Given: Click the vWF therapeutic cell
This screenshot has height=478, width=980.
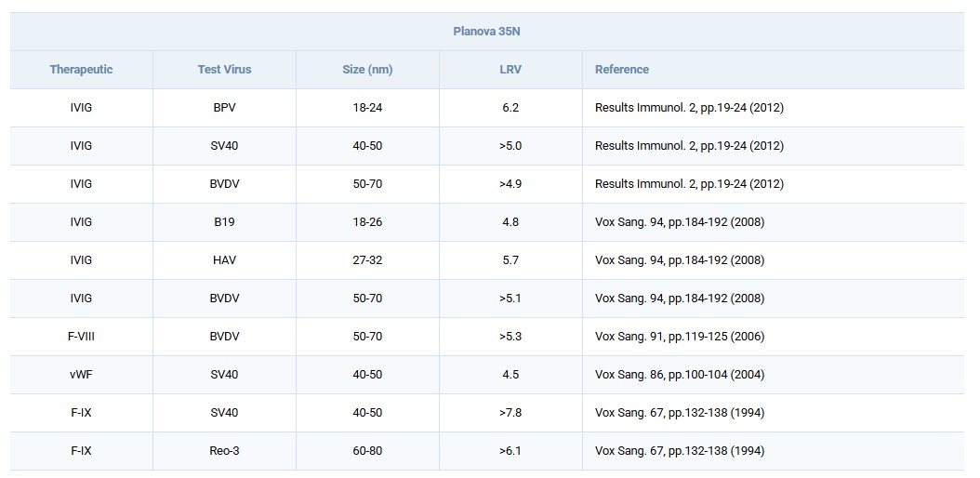Looking at the screenshot, I should coord(82,375).
